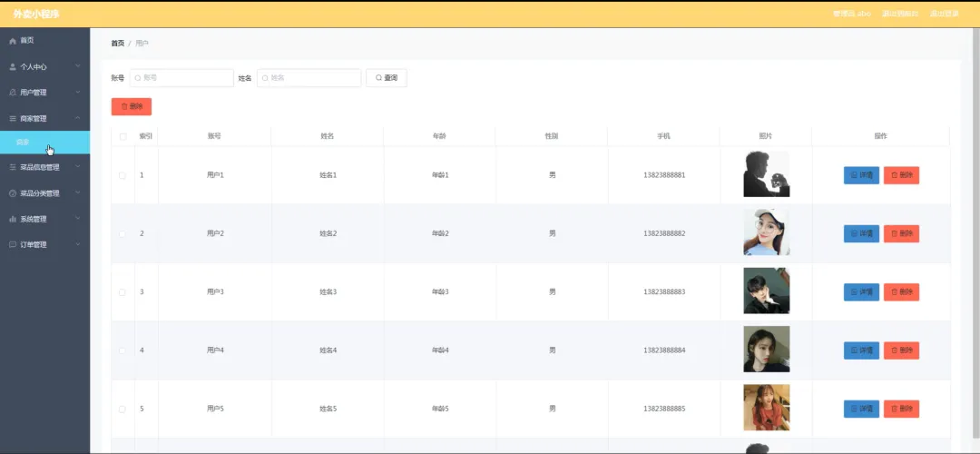980x454 pixels.
Task: Click trash icon in the batch 删除 button
Action: click(x=124, y=107)
